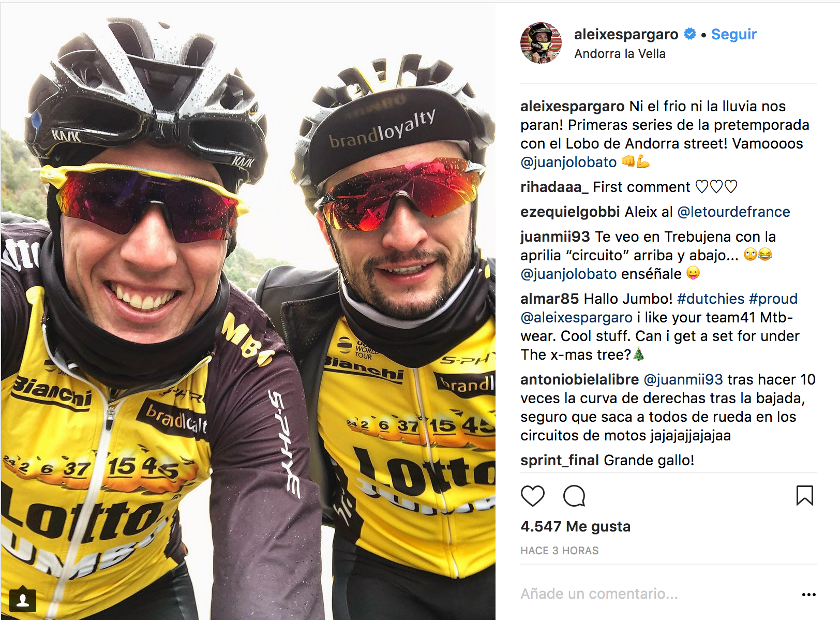Click the verified badge beside aleixespargaro
The width and height of the screenshot is (840, 620).
coord(689,34)
